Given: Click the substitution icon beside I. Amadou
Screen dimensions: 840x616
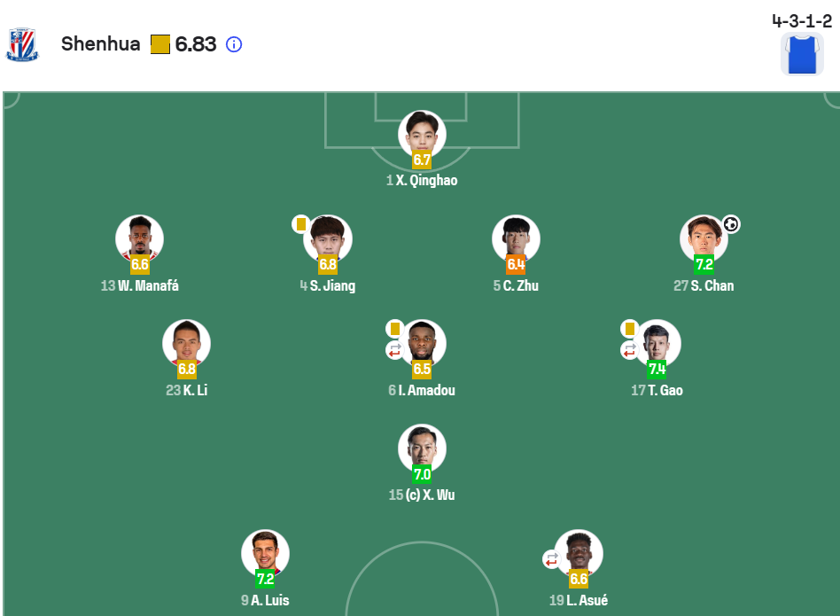Looking at the screenshot, I should [394, 351].
